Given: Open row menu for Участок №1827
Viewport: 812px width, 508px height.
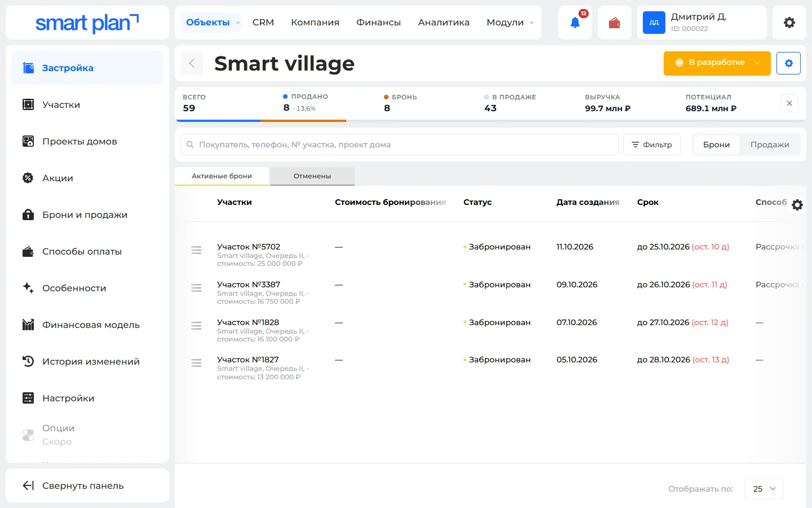Looking at the screenshot, I should tap(196, 363).
